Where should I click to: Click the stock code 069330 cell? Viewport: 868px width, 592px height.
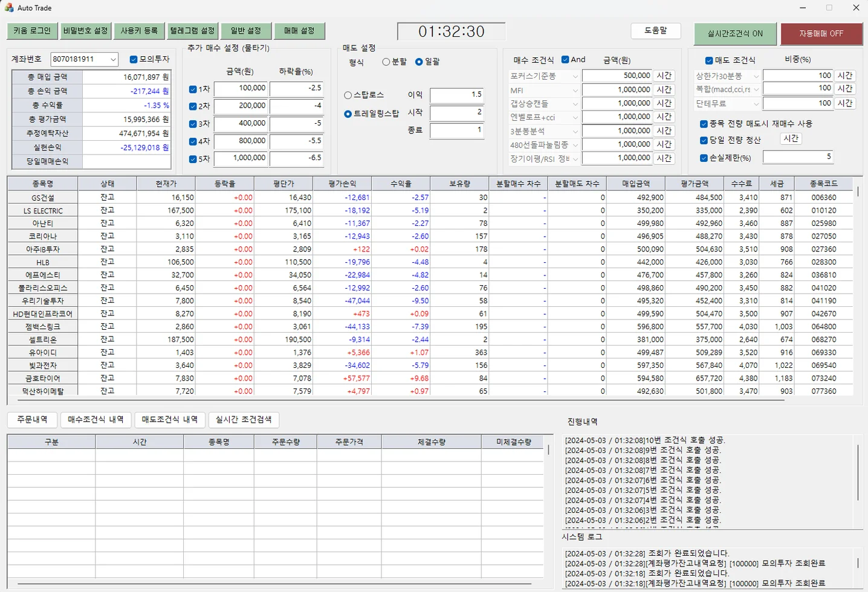[824, 353]
